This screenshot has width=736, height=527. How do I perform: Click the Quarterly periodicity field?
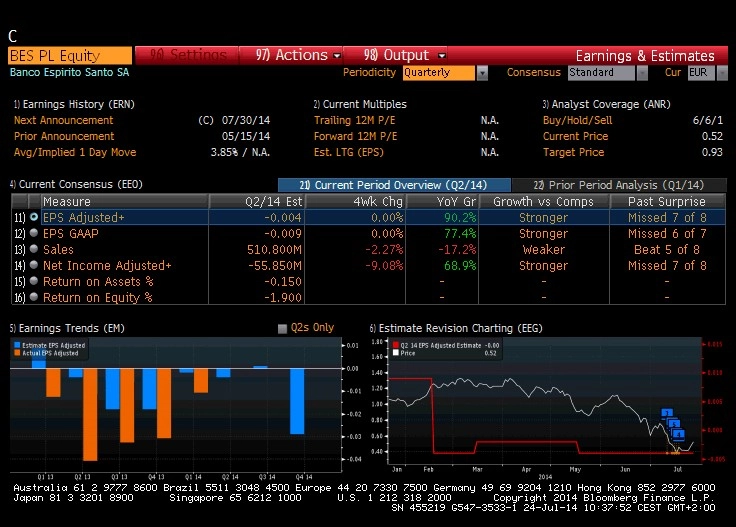coord(438,73)
